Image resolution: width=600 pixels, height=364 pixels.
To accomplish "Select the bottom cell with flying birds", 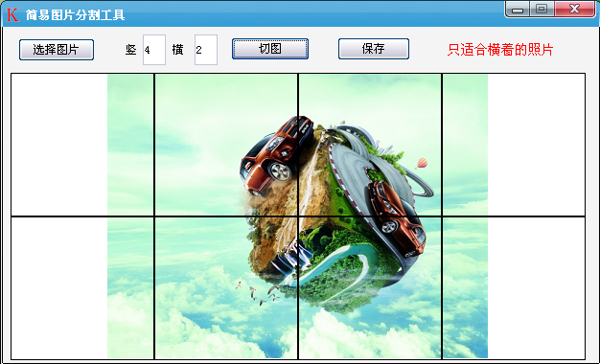I will [226, 288].
